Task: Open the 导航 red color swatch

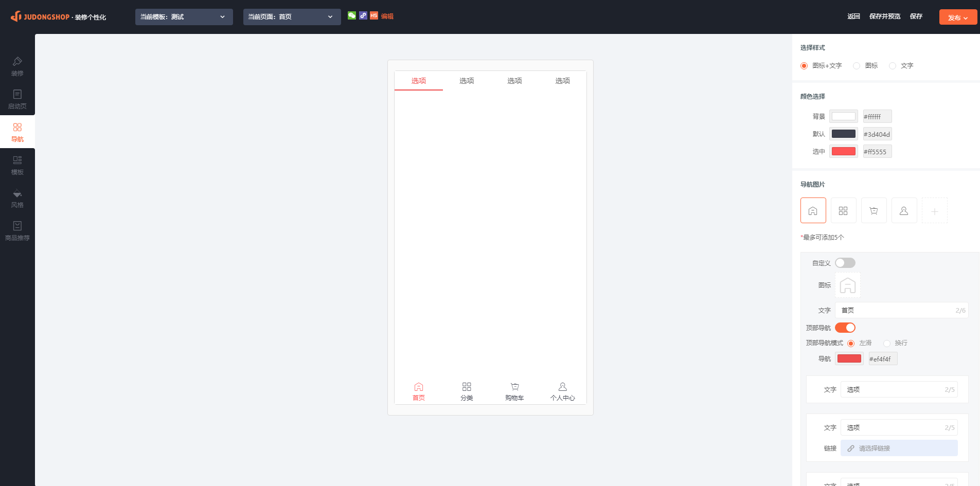Action: point(849,358)
